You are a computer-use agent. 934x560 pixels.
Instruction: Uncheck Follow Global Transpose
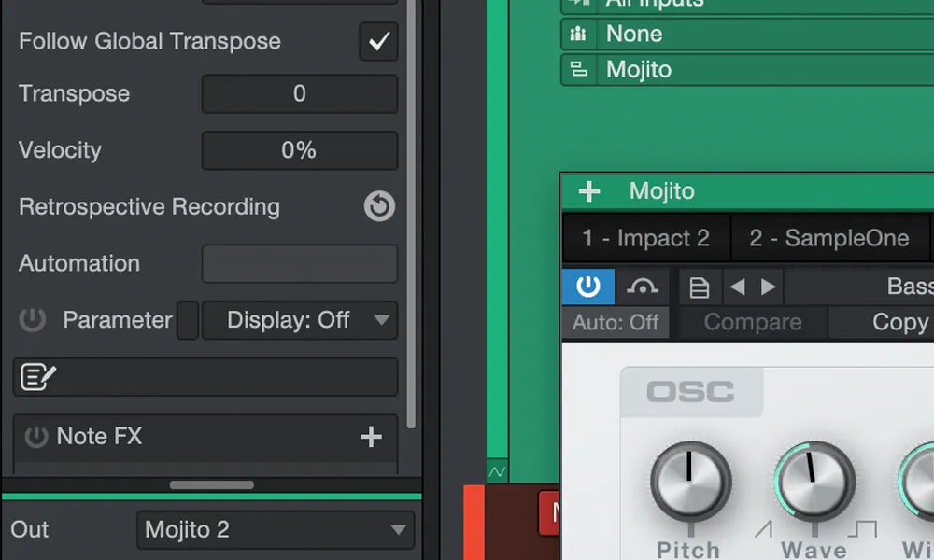pos(378,41)
